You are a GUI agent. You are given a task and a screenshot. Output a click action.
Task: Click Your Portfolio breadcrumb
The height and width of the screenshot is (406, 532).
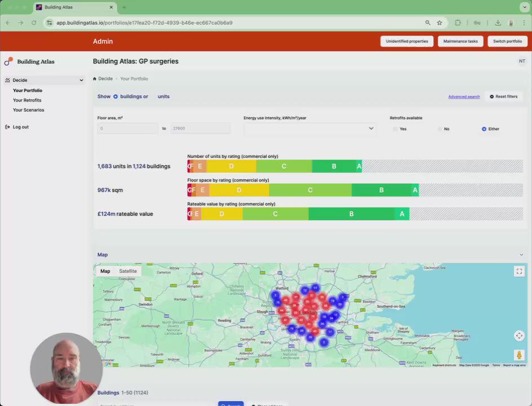(x=134, y=79)
